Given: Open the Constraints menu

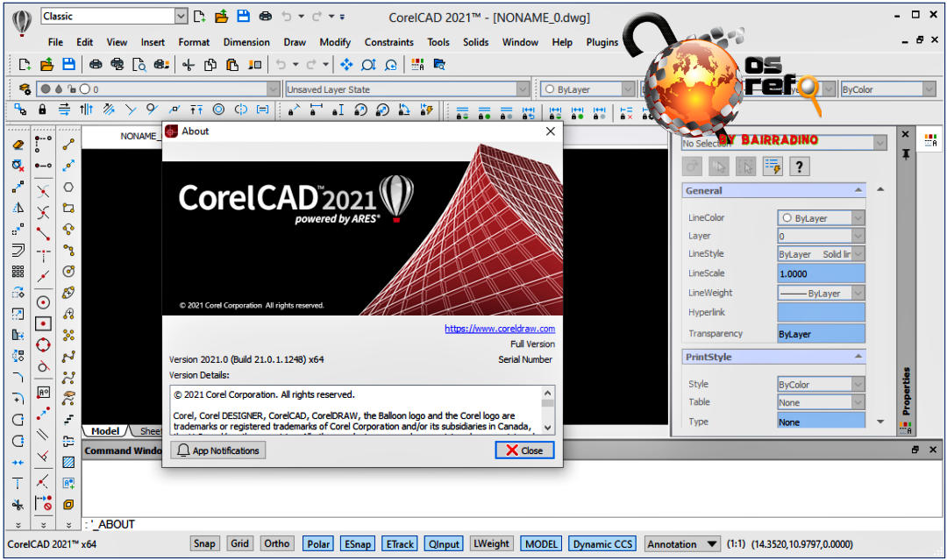Looking at the screenshot, I should coord(389,42).
